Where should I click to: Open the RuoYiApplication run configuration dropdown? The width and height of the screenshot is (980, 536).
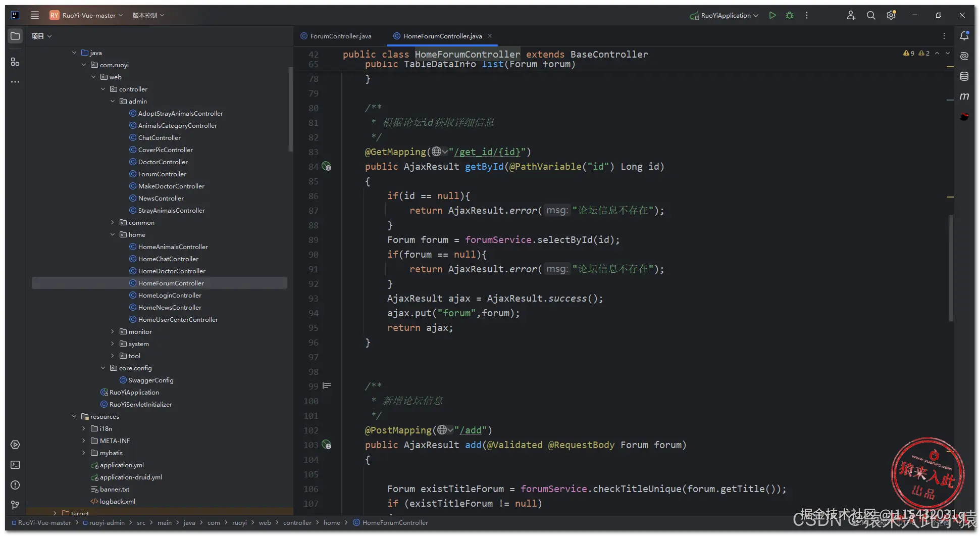(724, 15)
